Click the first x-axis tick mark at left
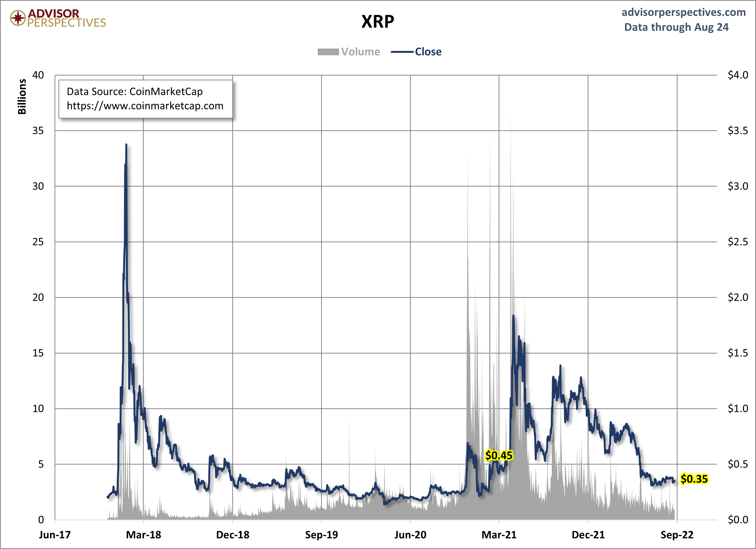Viewport: 756px width, 549px height. point(55,522)
